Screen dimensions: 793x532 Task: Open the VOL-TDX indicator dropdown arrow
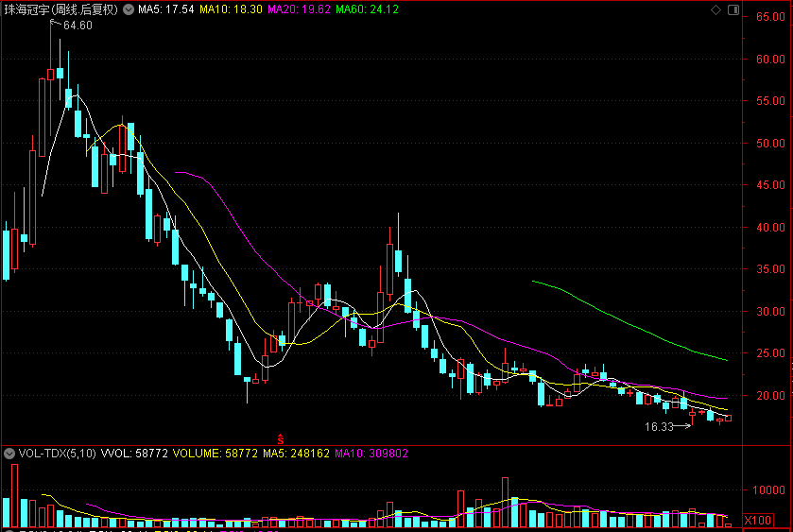pos(9,454)
